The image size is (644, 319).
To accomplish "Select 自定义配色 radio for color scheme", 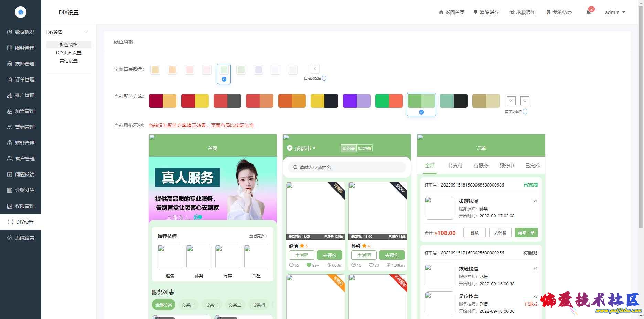I will point(525,111).
